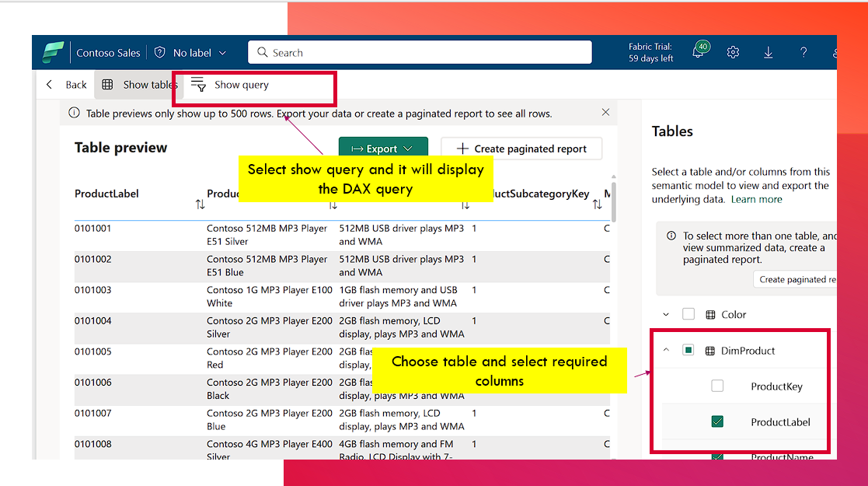Uncheck the ProductLabel column checkbox
Viewport: 868px width, 486px height.
click(x=717, y=422)
